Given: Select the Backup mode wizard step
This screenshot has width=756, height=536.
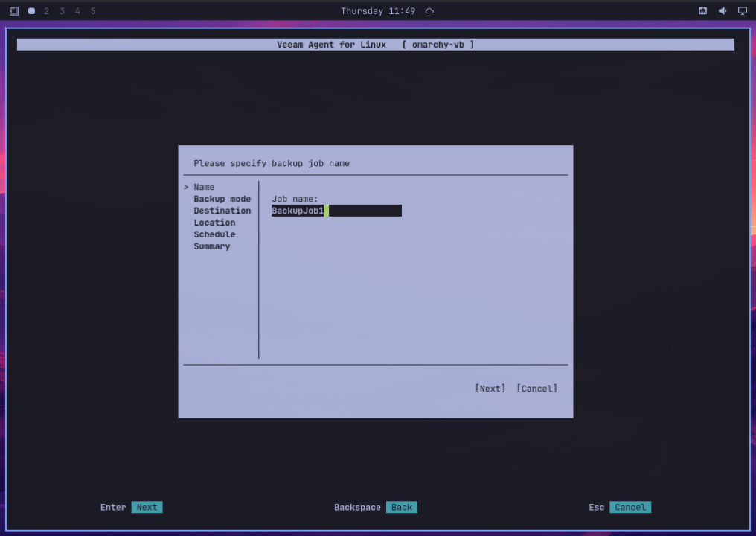Looking at the screenshot, I should [x=222, y=199].
